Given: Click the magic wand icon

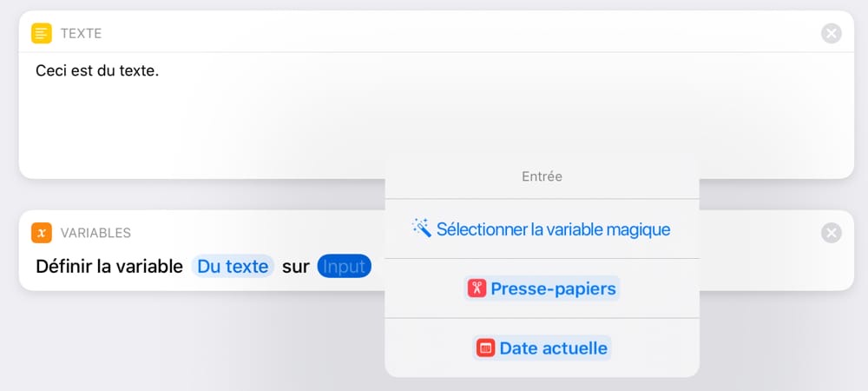Looking at the screenshot, I should click(x=421, y=229).
